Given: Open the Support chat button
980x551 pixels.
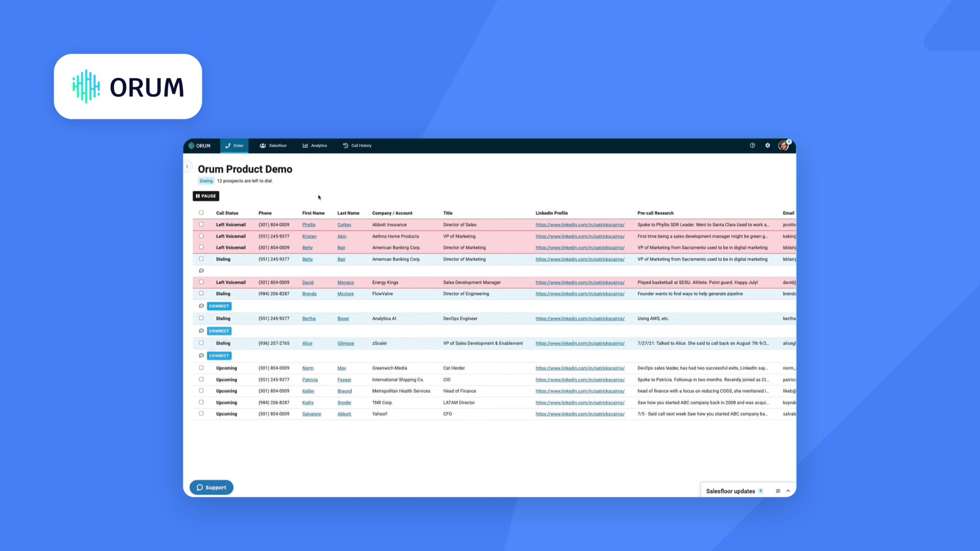Looking at the screenshot, I should 212,487.
